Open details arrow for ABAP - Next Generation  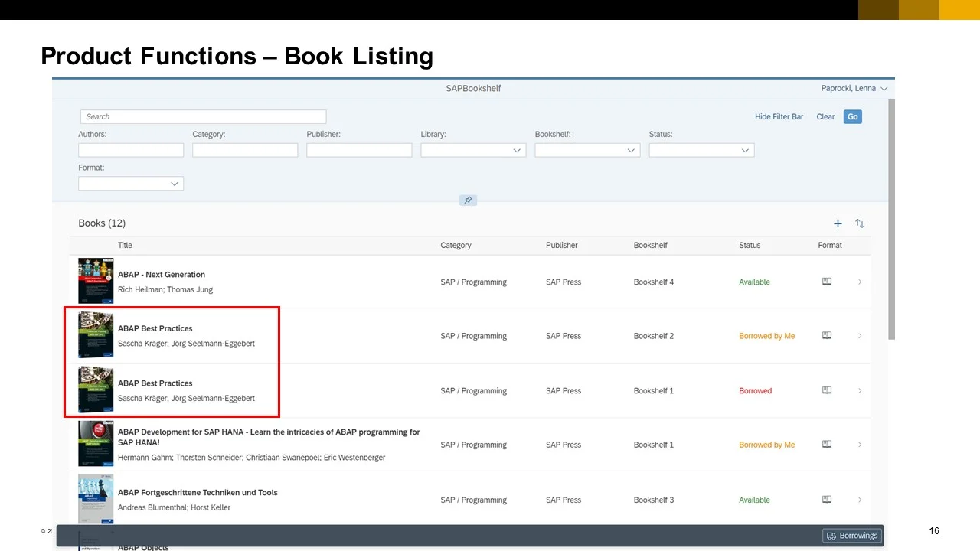pyautogui.click(x=860, y=282)
